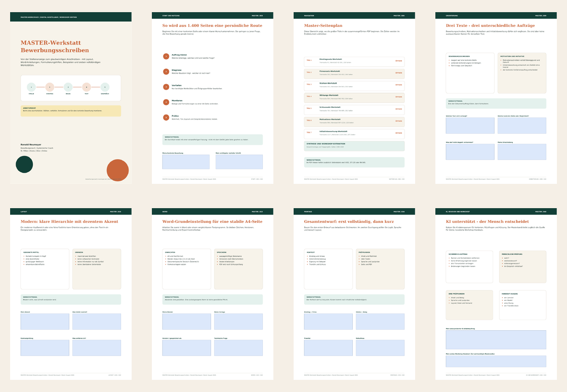Focus the 'Meine Entscheidung' input field
Image resolution: width=567 pixels, height=392 pixels.
pyautogui.click(x=522, y=152)
